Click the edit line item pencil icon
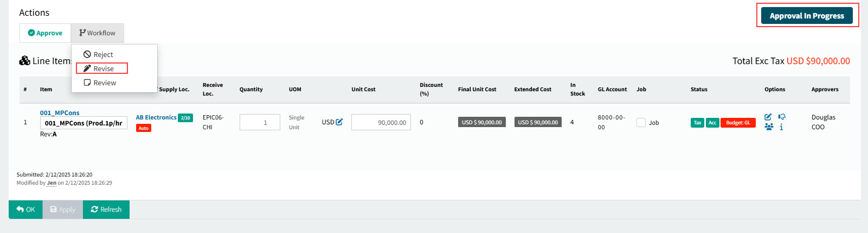The width and height of the screenshot is (868, 233). tap(768, 117)
